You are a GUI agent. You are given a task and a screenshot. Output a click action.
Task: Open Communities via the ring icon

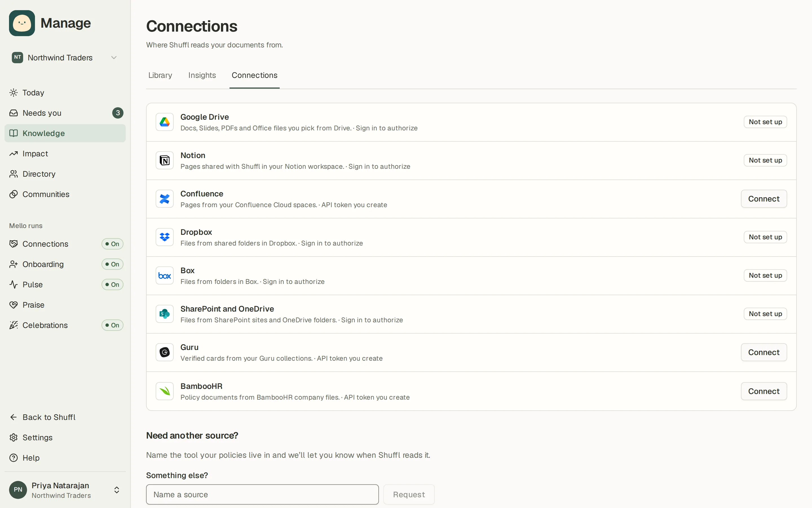pos(14,194)
